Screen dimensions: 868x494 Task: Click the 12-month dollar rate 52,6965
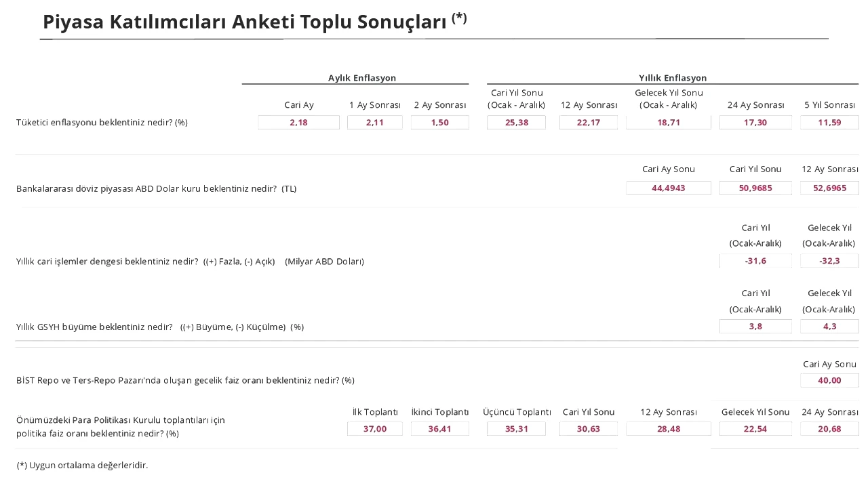click(x=829, y=188)
